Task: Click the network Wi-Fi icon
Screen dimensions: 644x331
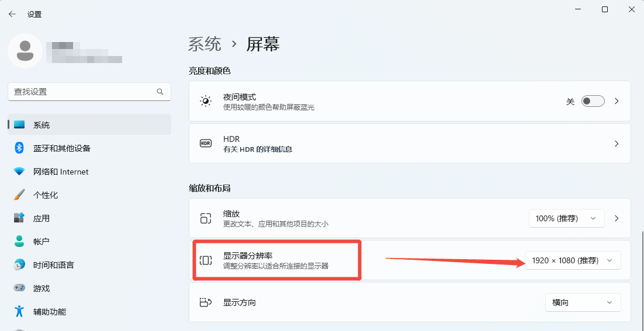Action: pos(19,172)
